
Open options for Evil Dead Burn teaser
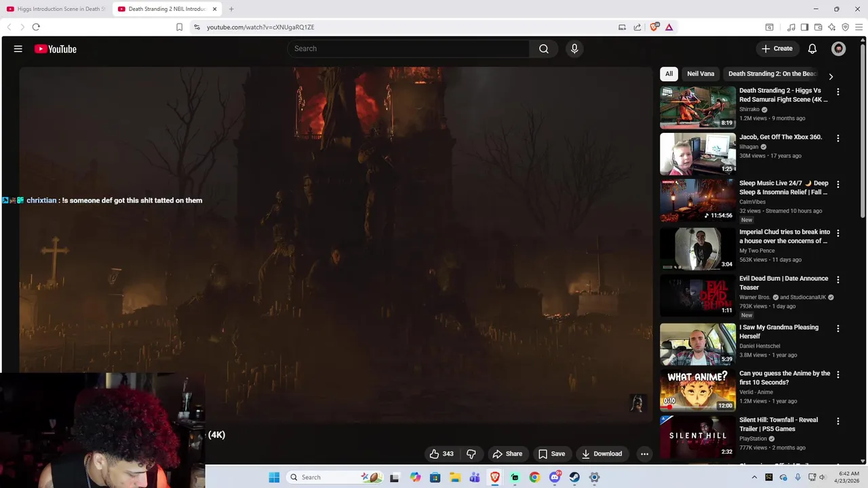point(838,279)
